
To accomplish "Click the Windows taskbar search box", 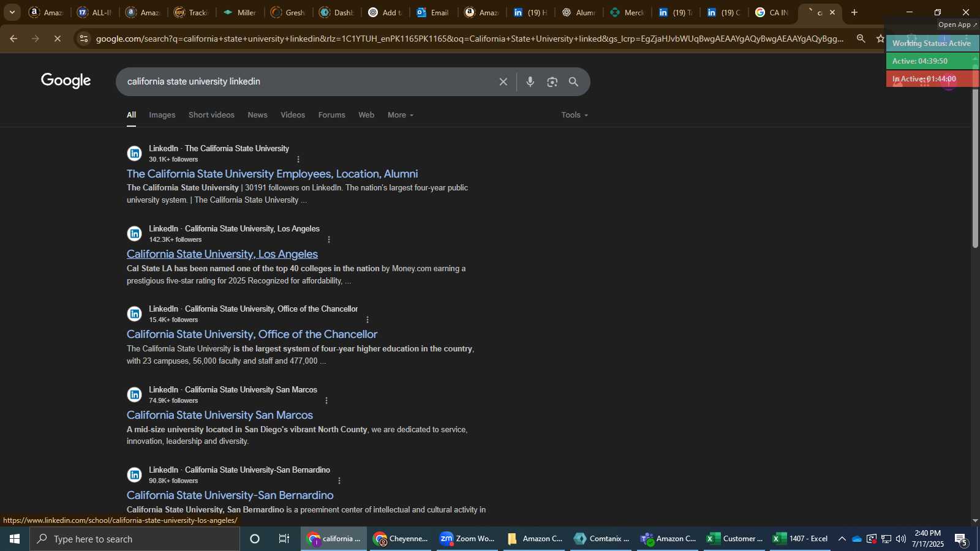I will (135, 539).
